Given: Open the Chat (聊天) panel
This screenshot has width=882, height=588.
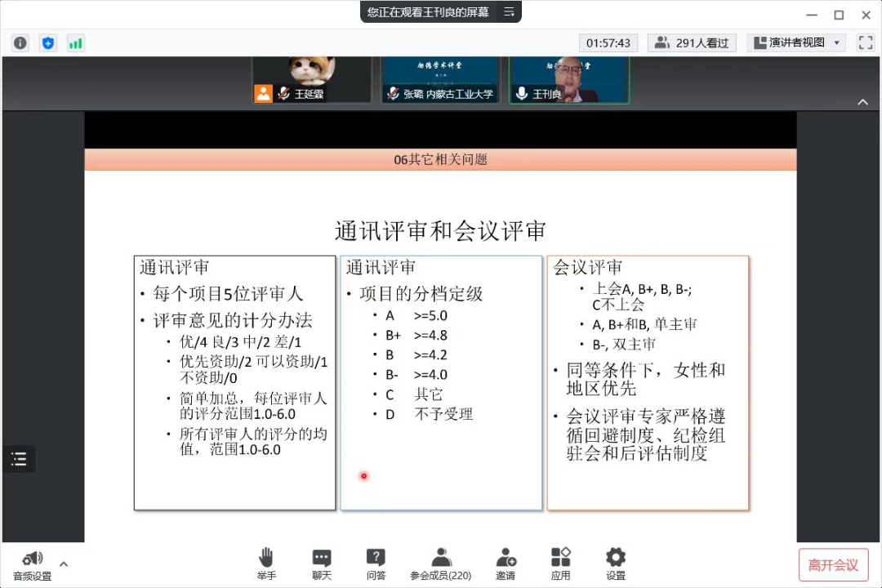Looking at the screenshot, I should (322, 563).
